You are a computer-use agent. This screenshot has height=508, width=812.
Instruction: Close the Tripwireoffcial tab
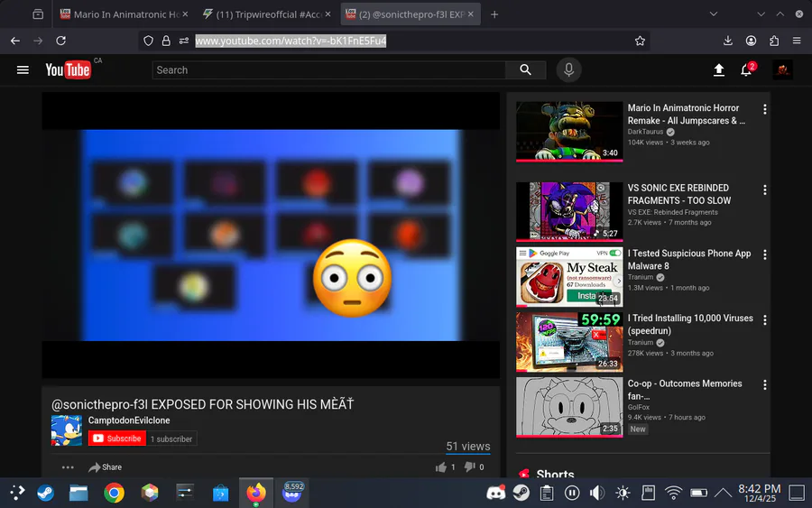[x=328, y=14]
